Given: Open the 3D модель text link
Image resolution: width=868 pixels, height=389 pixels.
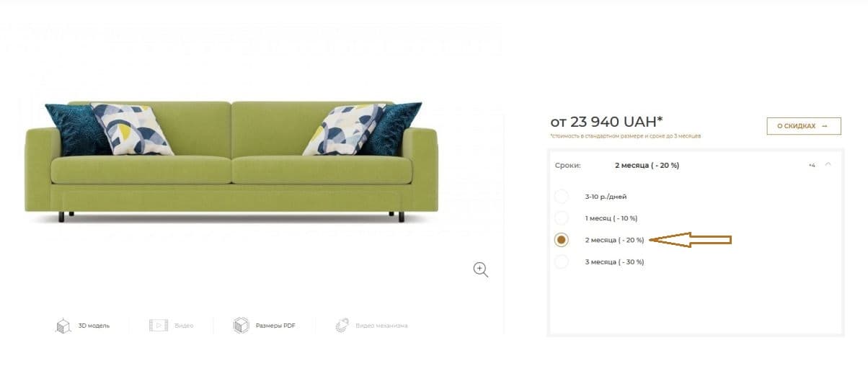Looking at the screenshot, I should click(x=94, y=326).
